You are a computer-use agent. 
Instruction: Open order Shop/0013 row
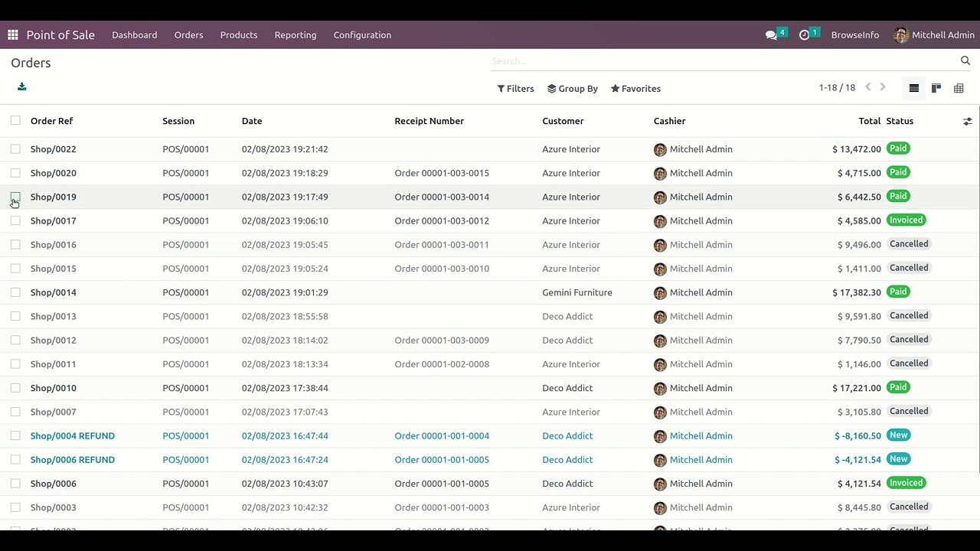490,316
